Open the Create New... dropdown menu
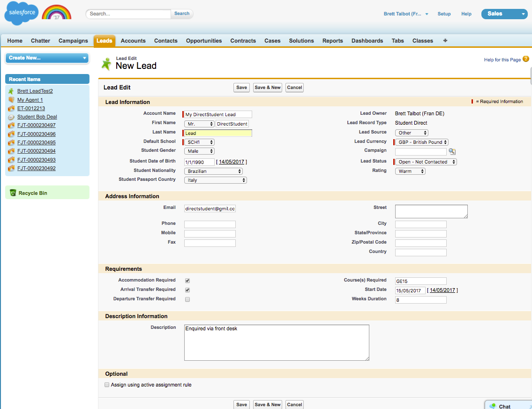532x409 pixels. point(47,58)
